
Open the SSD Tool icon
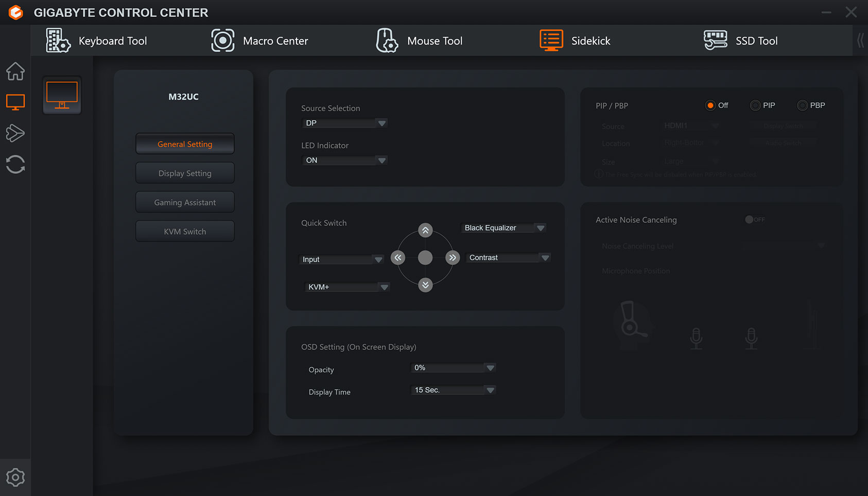coord(715,41)
